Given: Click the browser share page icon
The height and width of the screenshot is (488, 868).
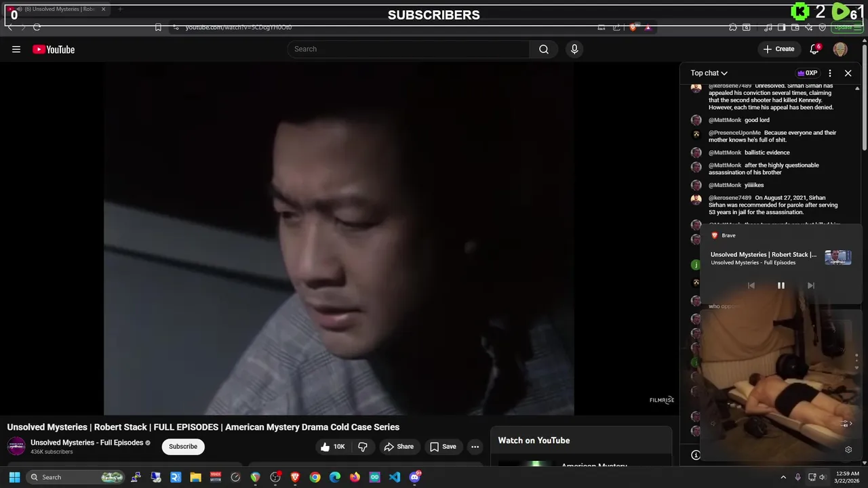Looking at the screenshot, I should click(616, 27).
